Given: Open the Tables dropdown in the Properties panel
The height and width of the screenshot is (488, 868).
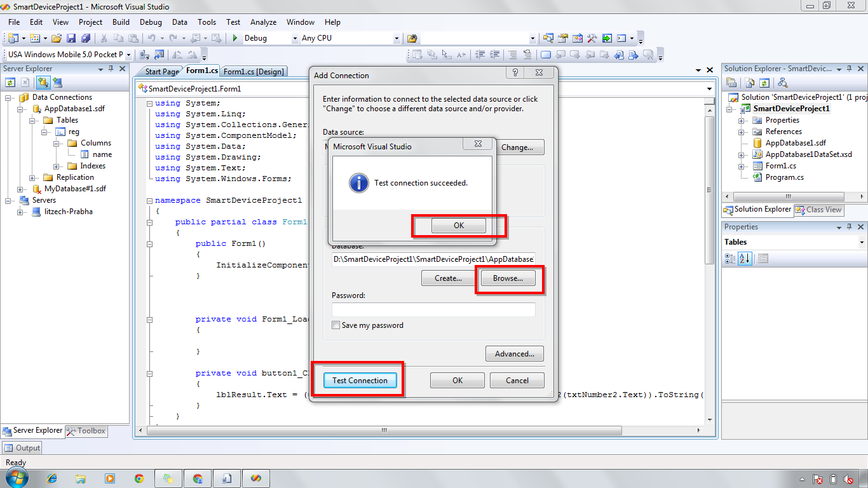Looking at the screenshot, I should 862,242.
